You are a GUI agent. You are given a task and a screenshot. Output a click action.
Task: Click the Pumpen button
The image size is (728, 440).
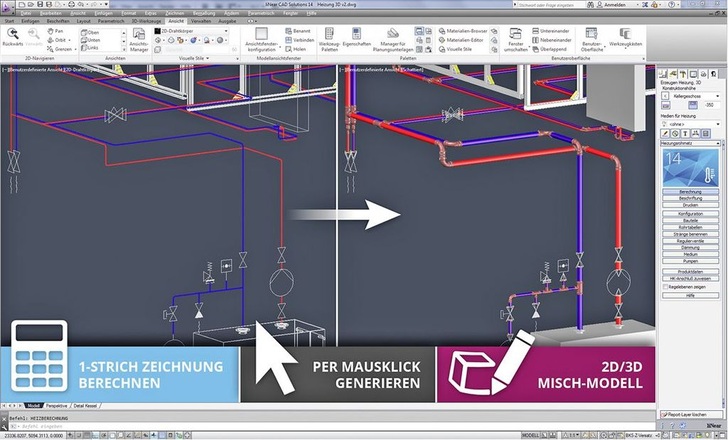tap(690, 261)
